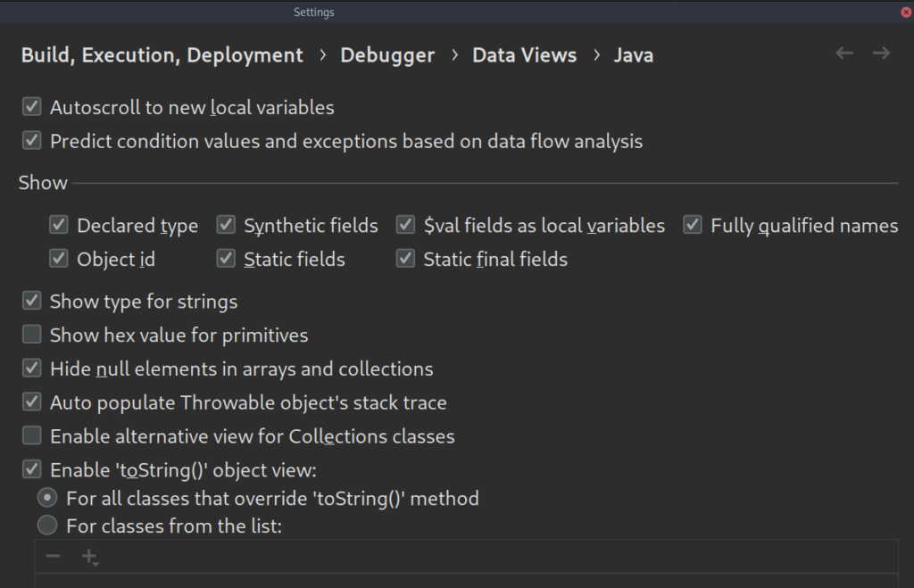Image resolution: width=914 pixels, height=588 pixels.
Task: Click the Java breadcrumb
Action: click(634, 55)
